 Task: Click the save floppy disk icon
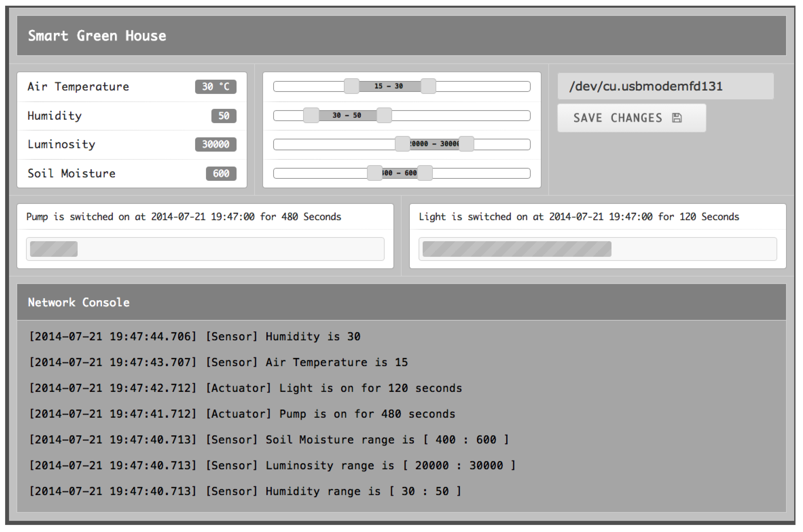click(677, 118)
